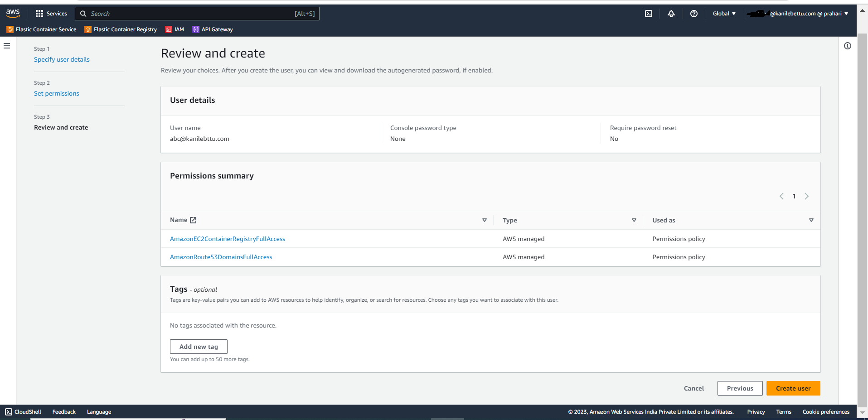Click the Create user button
The width and height of the screenshot is (868, 420).
point(793,388)
